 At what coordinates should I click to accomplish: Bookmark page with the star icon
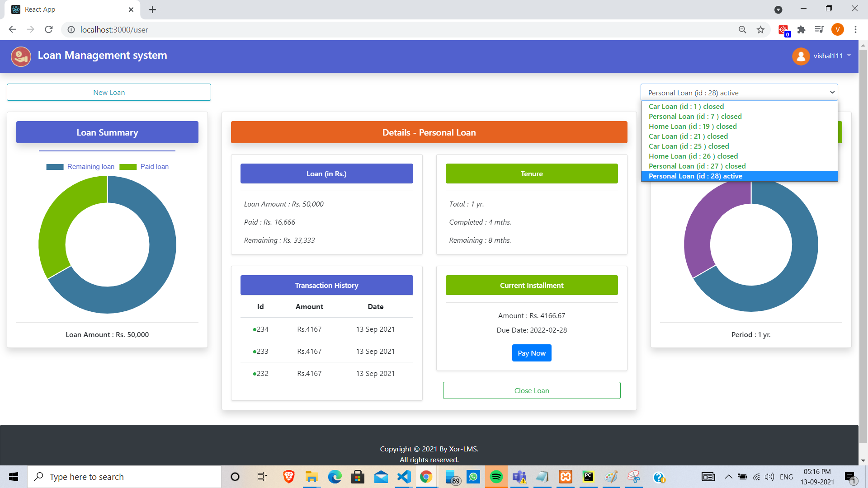(x=760, y=30)
